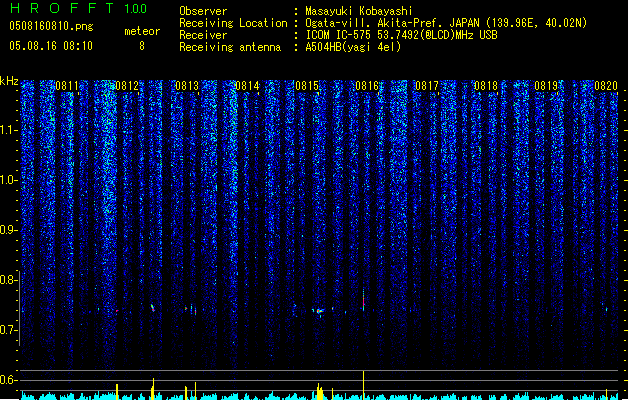Click the 0813 time marker
Screen dimensions: 629x400
tap(187, 85)
